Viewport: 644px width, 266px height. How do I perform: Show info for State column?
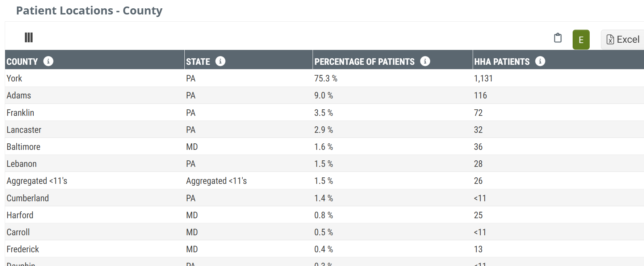click(x=220, y=62)
